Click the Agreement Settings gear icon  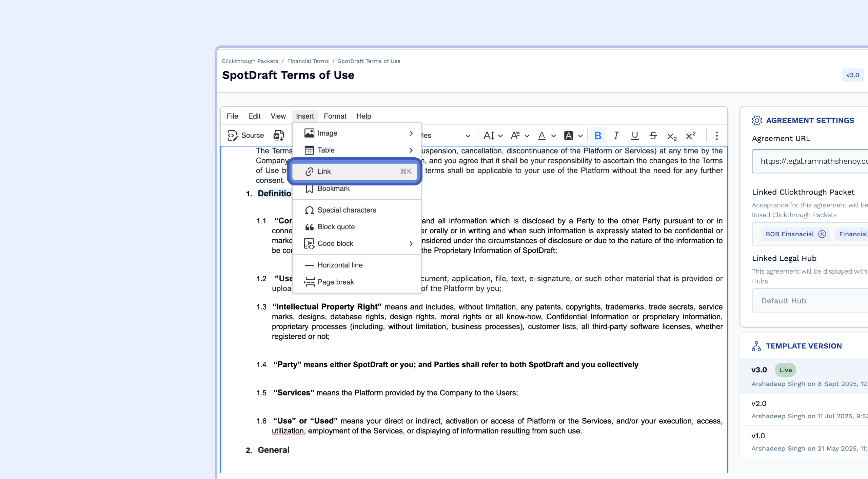tap(757, 120)
